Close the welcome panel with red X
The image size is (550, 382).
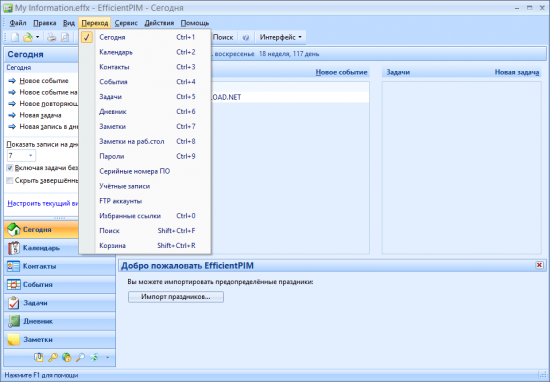point(539,265)
